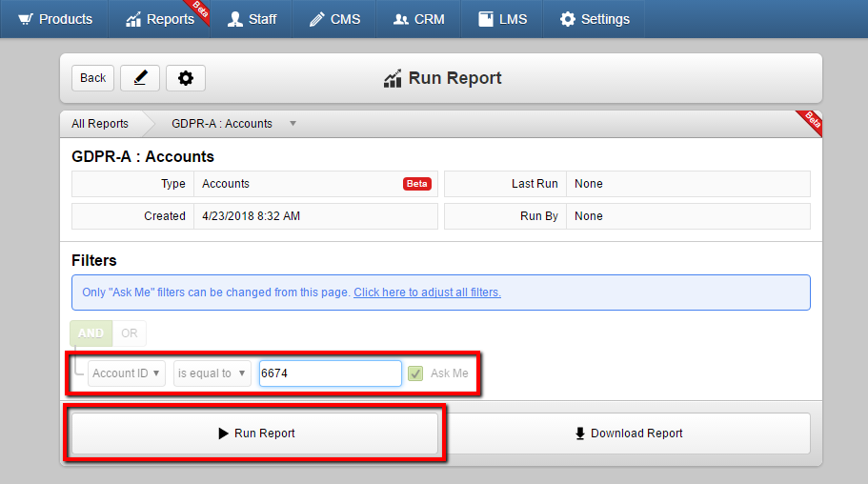Open the 'is equal to' operator dropdown
Image resolution: width=868 pixels, height=484 pixels.
[212, 373]
